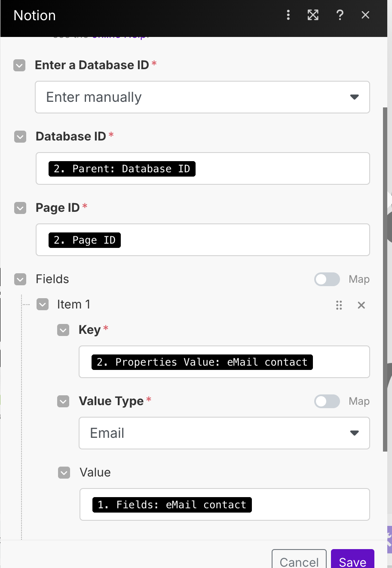This screenshot has width=392, height=568.
Task: Collapse the Enter a Database ID field
Action: pos(19,65)
